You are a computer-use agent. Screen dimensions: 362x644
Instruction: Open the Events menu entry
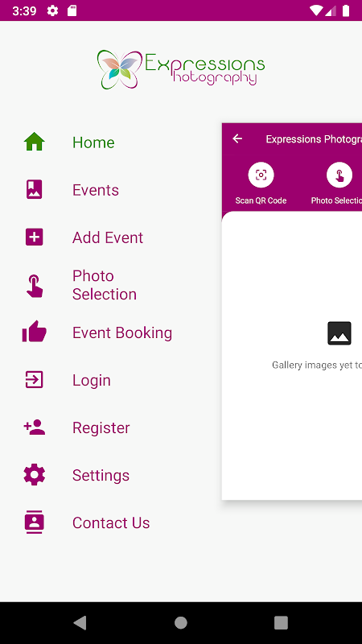tap(96, 190)
